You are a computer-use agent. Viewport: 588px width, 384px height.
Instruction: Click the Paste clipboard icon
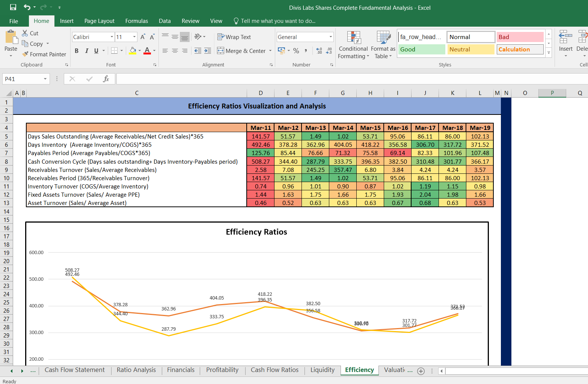[11, 38]
